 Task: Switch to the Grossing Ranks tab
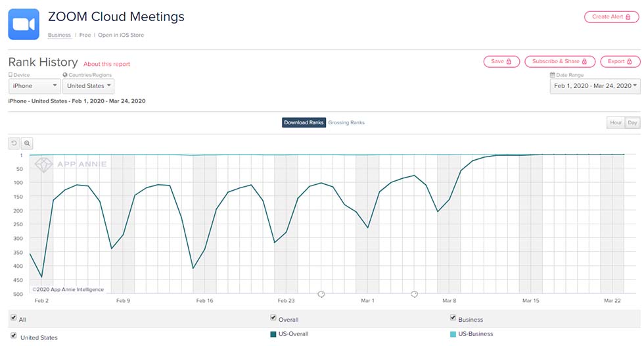click(346, 122)
